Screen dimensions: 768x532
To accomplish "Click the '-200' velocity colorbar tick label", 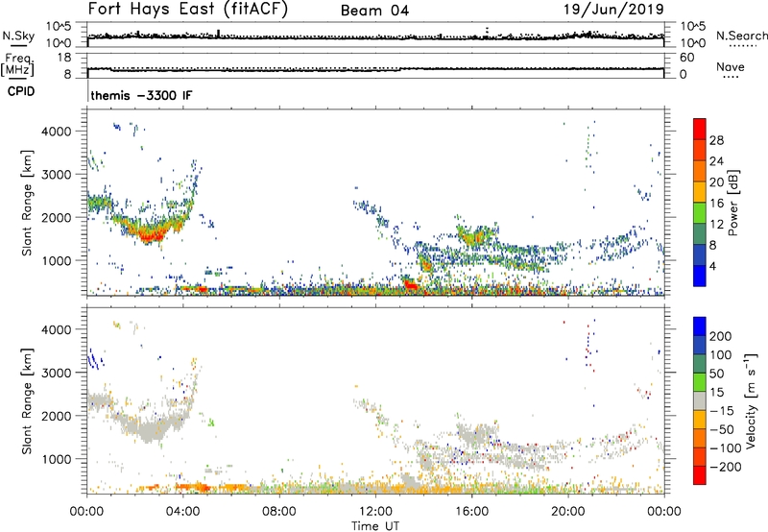I will (x=726, y=467).
